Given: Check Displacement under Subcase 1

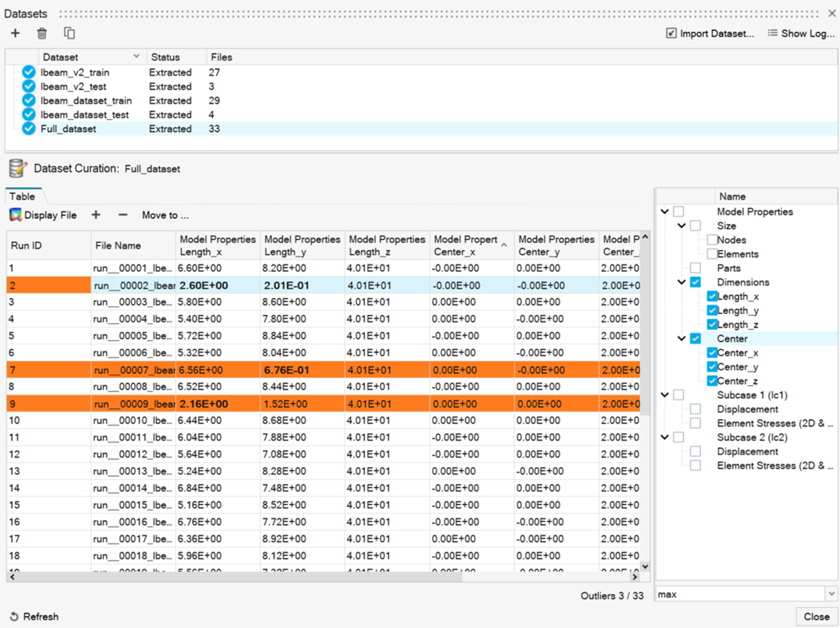Looking at the screenshot, I should 695,409.
